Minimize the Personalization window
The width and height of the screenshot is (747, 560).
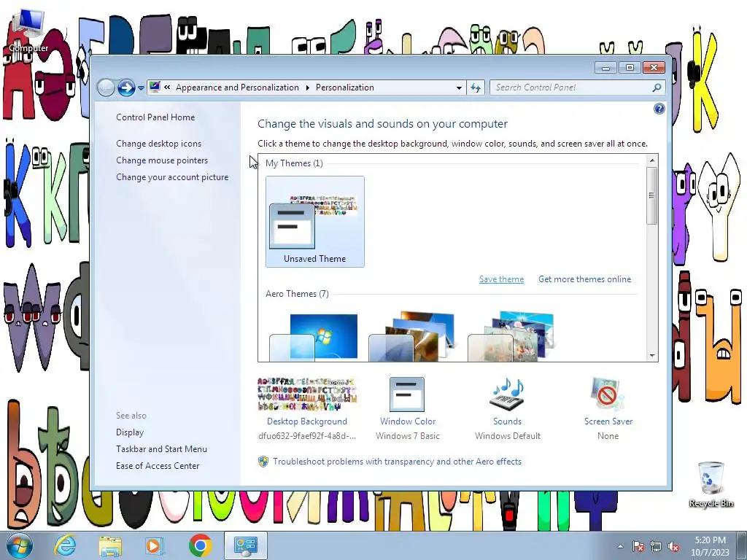coord(605,68)
